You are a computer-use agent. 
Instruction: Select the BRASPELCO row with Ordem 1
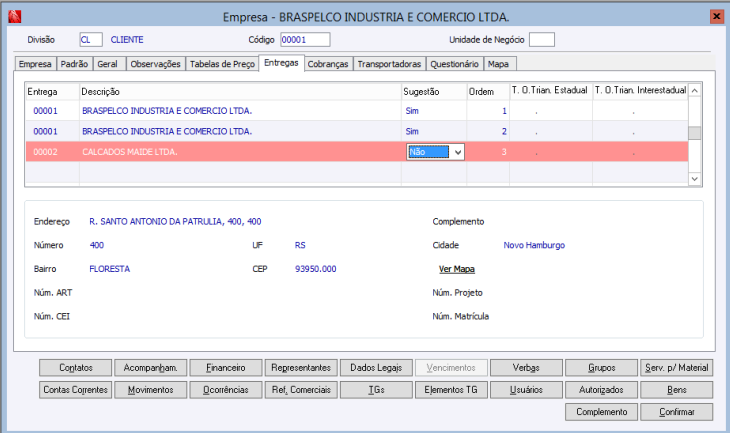(x=357, y=111)
